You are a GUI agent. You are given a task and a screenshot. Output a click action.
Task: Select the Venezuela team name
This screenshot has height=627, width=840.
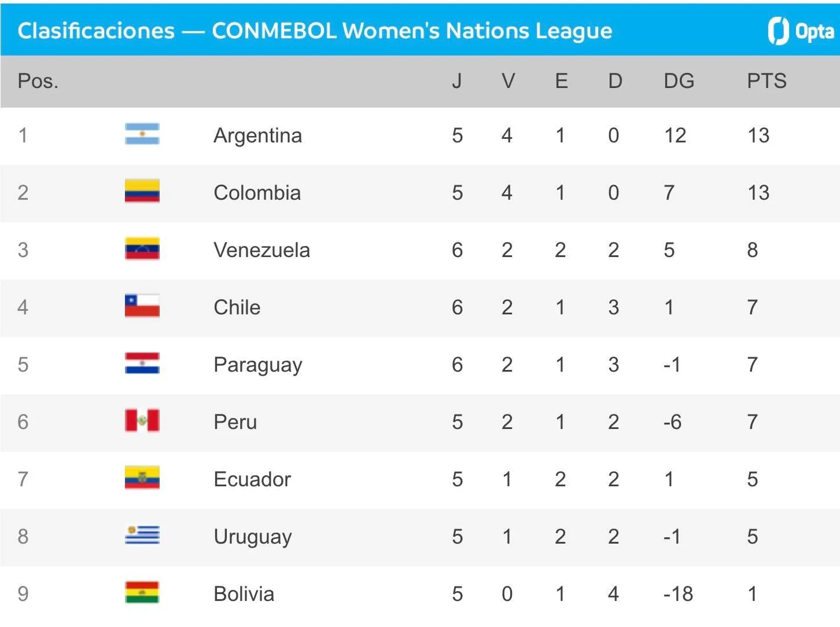click(x=261, y=250)
